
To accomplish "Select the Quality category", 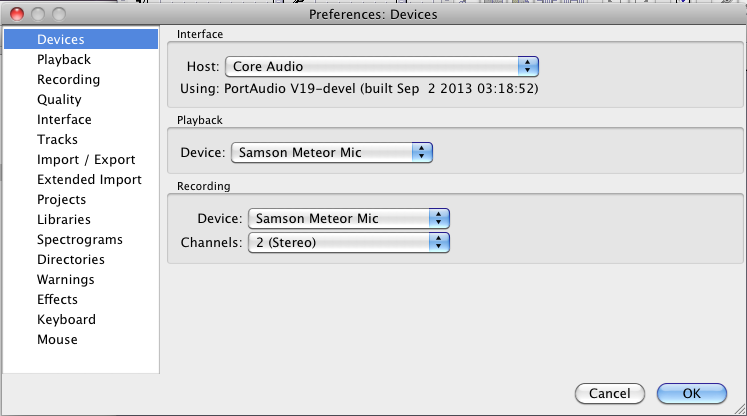I will coord(59,100).
